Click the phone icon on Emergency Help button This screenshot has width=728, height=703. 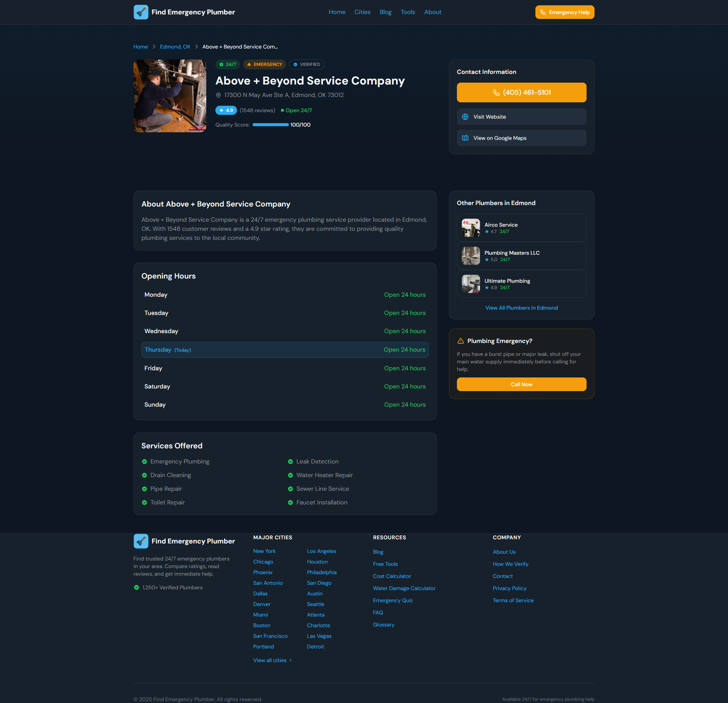[543, 12]
